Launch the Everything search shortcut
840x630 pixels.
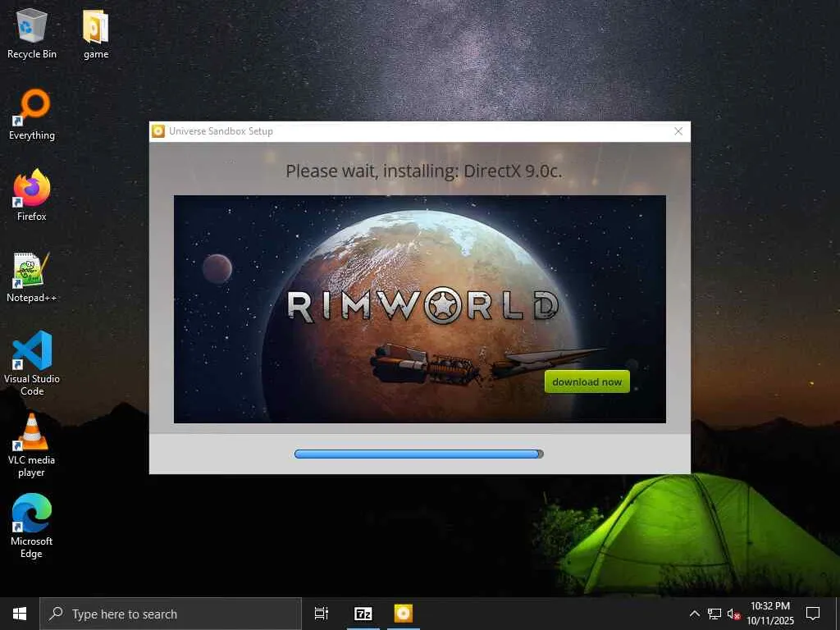coord(32,115)
